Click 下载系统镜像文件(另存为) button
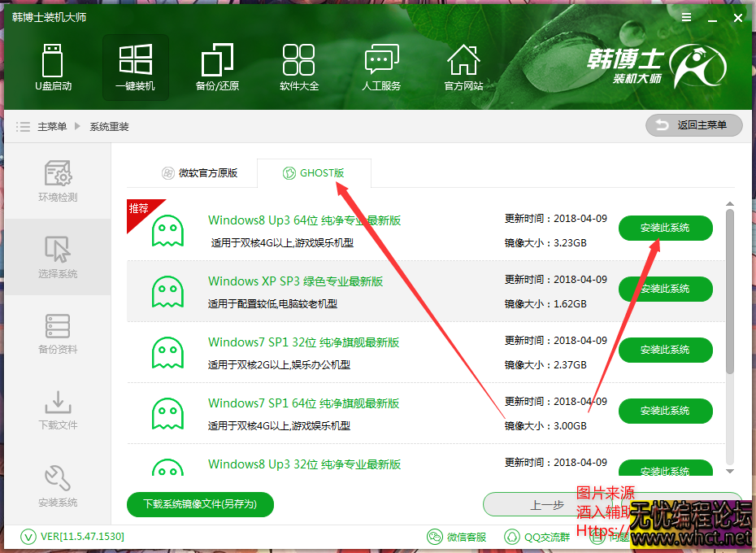The image size is (756, 553). (x=200, y=504)
